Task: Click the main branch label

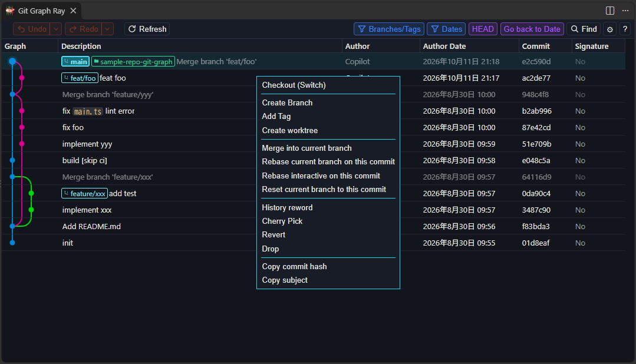Action: (75, 62)
